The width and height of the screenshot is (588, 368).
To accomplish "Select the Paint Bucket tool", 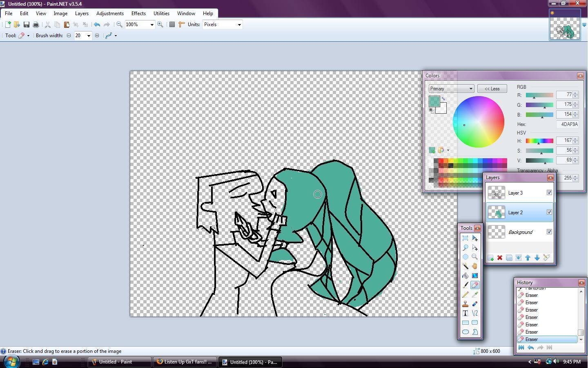I will (x=465, y=276).
